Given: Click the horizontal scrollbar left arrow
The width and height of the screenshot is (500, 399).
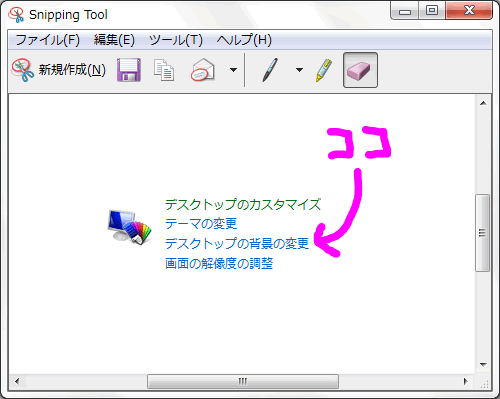Looking at the screenshot, I should click(17, 381).
